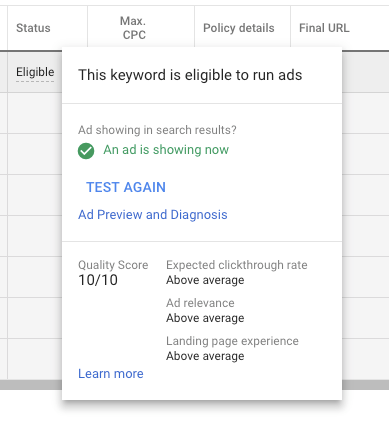Click 'An ad is showing now' text
Image resolution: width=389 pixels, height=434 pixels.
166,150
